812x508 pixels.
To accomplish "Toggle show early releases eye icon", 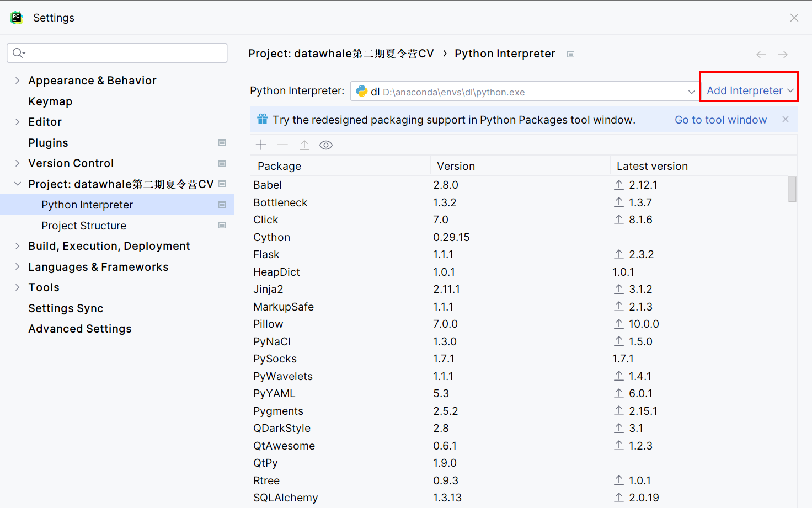I will (x=326, y=145).
